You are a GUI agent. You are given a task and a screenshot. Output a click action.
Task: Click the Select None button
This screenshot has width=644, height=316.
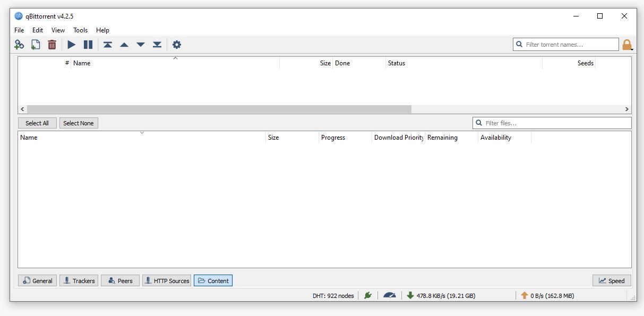pyautogui.click(x=79, y=123)
